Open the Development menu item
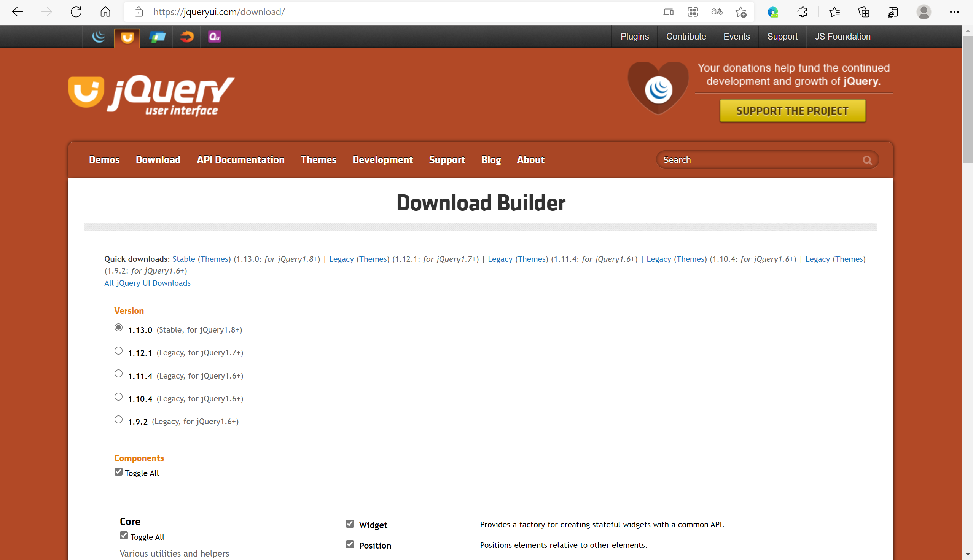 point(383,160)
